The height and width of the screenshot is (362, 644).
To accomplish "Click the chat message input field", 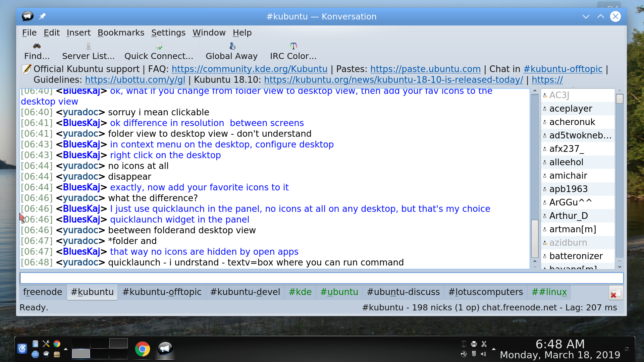I will tap(321, 278).
